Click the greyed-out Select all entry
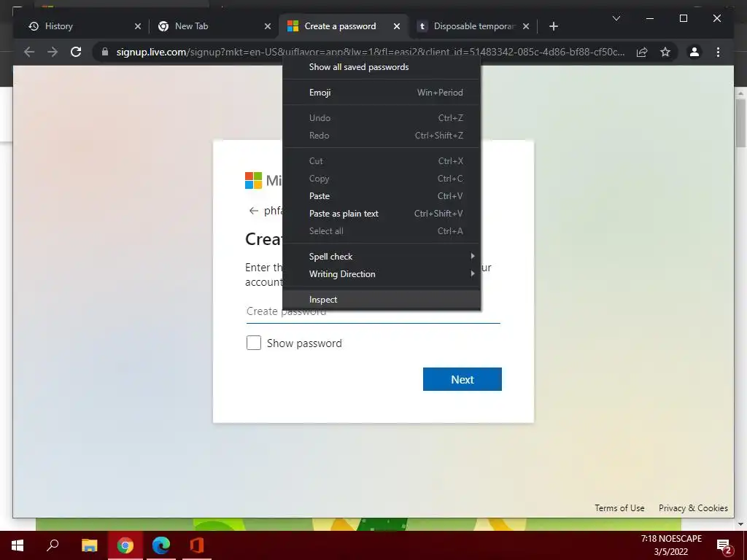Screen dimensions: 747x560 pos(381,231)
